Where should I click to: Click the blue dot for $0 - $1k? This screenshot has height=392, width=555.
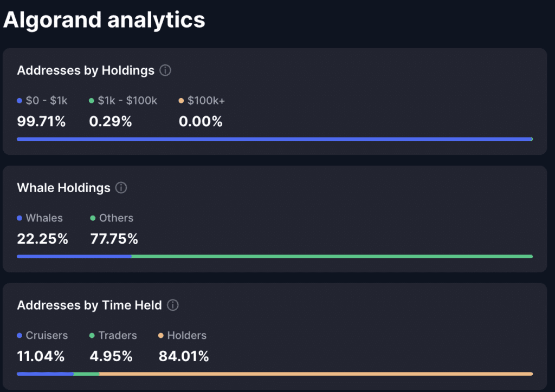tap(20, 101)
